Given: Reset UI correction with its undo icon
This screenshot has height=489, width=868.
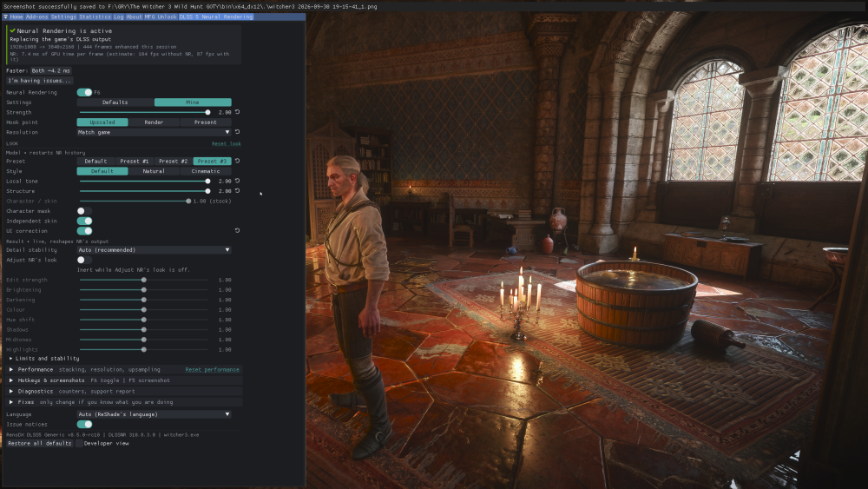Looking at the screenshot, I should 238,230.
